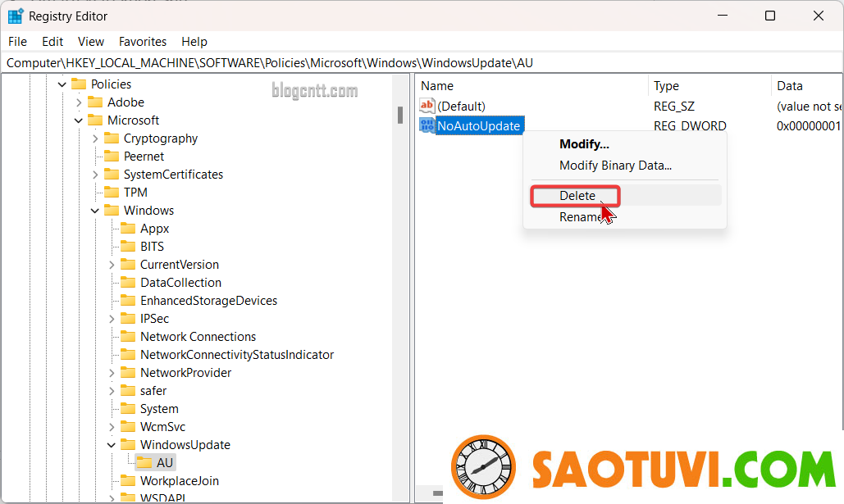Select the EnhancedStorageDevices folder icon

pyautogui.click(x=128, y=300)
